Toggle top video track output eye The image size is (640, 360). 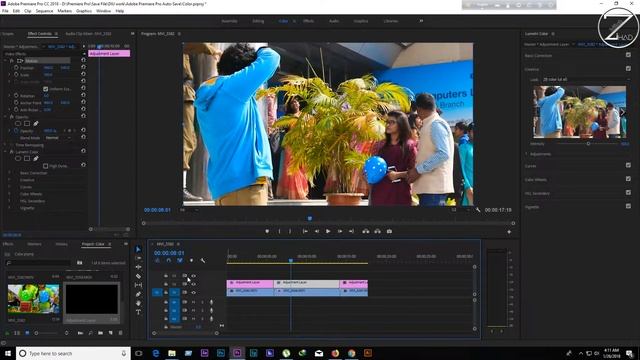click(193, 276)
